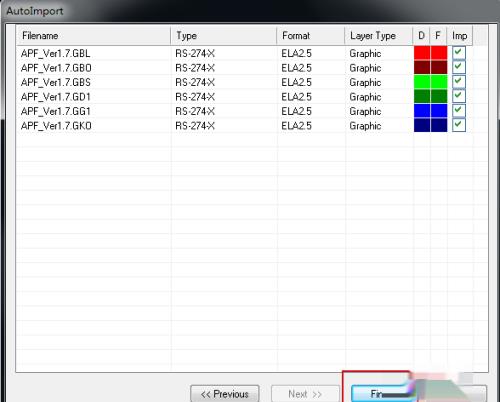The image size is (500, 402).
Task: Click Graphic layer type of APF_Ver1.7.GG1
Action: (365, 112)
